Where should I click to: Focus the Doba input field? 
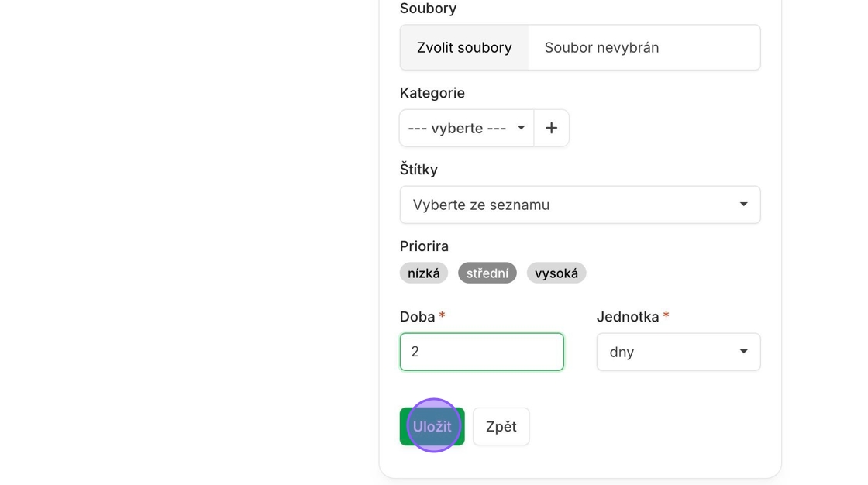pos(481,352)
